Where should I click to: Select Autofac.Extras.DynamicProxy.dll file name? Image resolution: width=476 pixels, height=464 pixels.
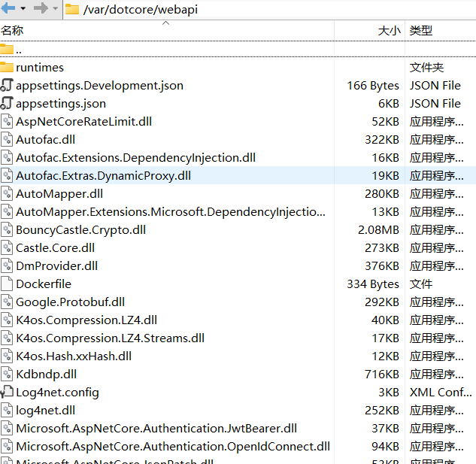tap(103, 176)
